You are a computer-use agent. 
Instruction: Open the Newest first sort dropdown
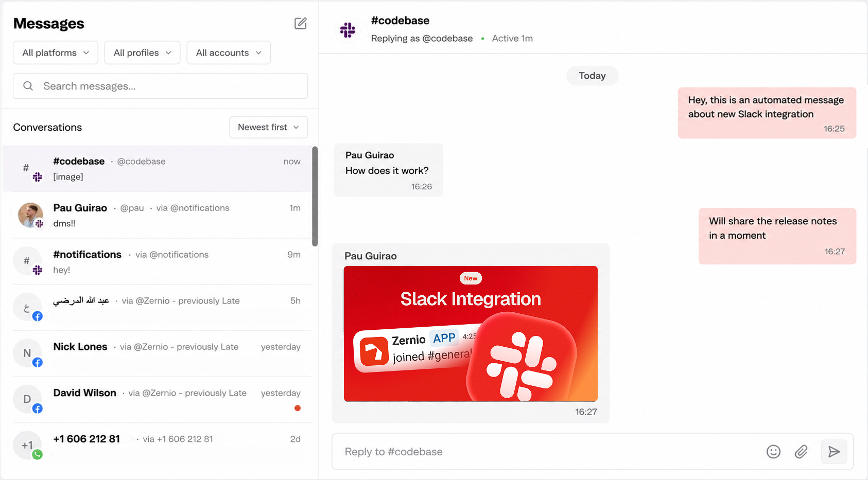268,127
